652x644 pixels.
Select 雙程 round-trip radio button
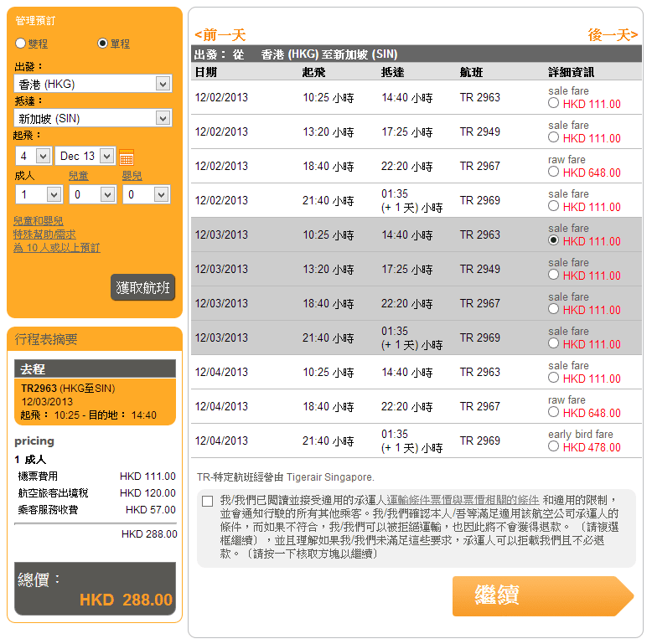(21, 44)
